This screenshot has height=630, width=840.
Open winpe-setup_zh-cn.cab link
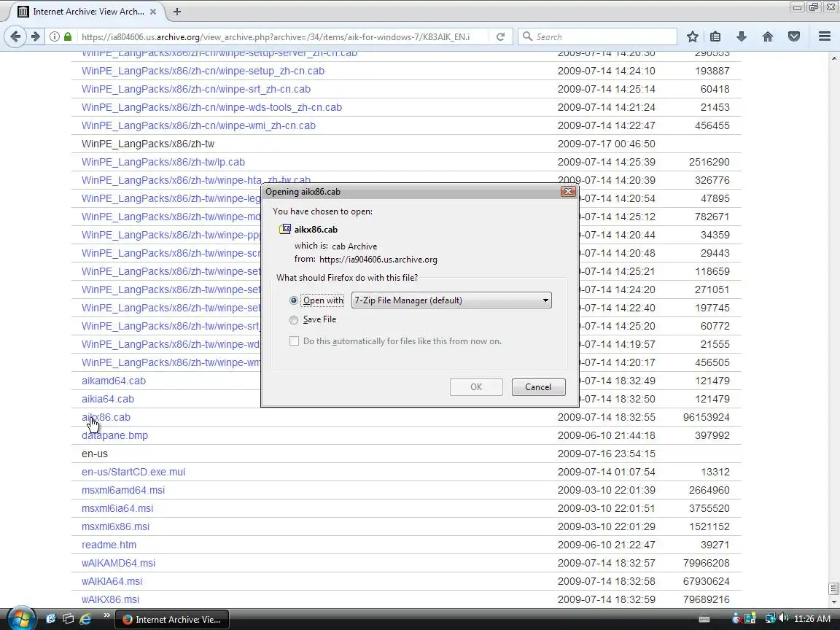203,71
